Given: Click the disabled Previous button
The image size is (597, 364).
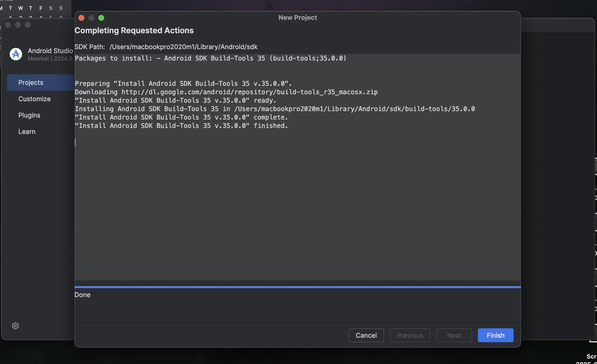Looking at the screenshot, I should [410, 335].
